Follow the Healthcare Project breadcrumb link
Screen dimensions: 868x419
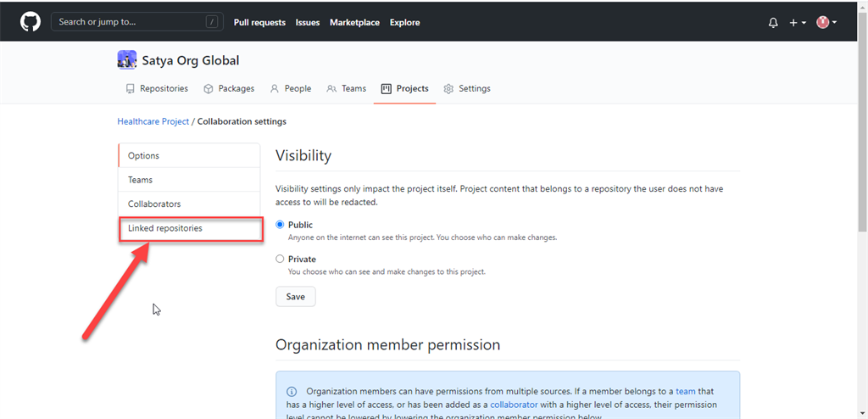point(153,121)
